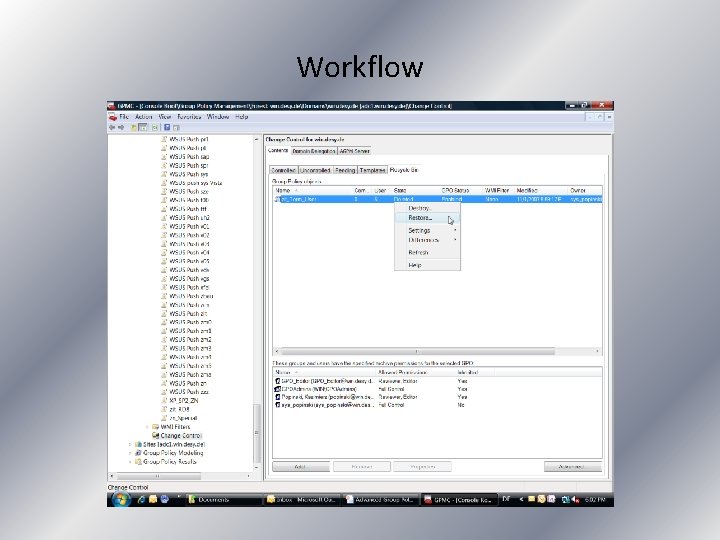720x540 pixels.
Task: Open the Differences submenu in context menu
Action: 427,240
